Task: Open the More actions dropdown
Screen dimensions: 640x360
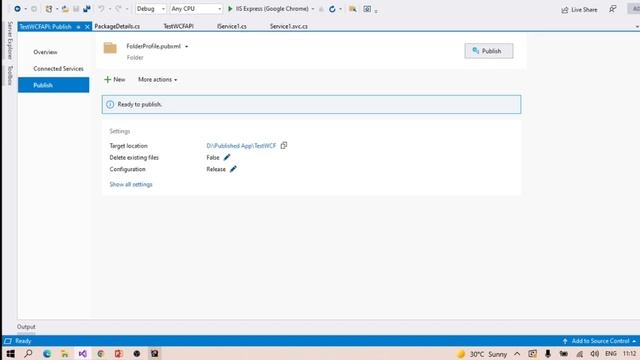Action: [158, 80]
